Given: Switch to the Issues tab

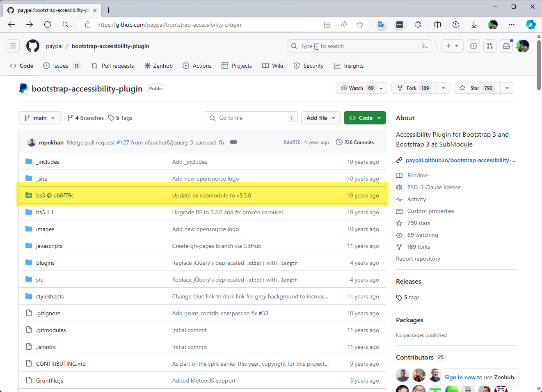Looking at the screenshot, I should click(62, 66).
